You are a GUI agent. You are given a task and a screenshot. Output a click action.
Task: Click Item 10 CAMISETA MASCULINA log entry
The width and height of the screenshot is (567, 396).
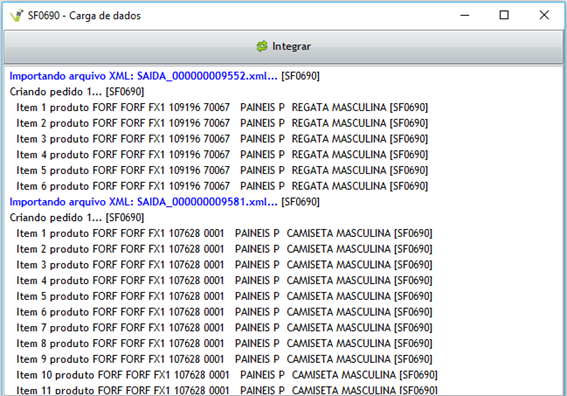(x=227, y=375)
